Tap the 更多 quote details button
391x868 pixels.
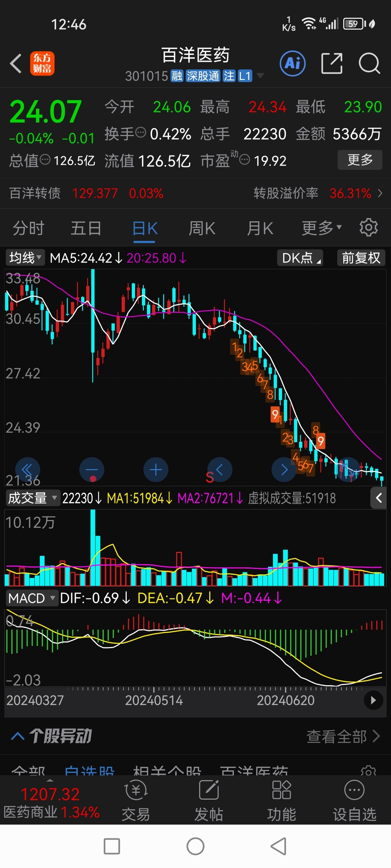360,159
